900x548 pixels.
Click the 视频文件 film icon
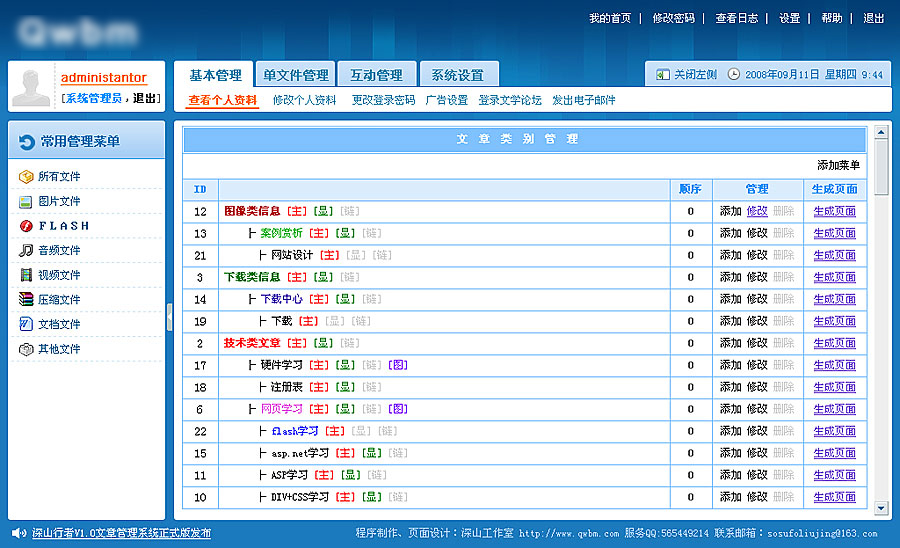[x=26, y=275]
